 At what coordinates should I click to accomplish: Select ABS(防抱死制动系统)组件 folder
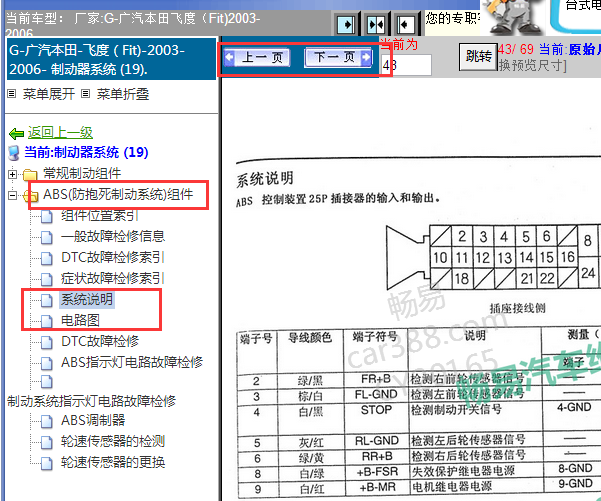point(118,194)
